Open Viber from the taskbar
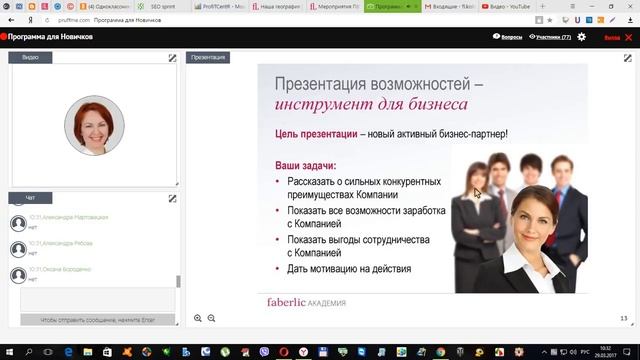 click(264, 352)
